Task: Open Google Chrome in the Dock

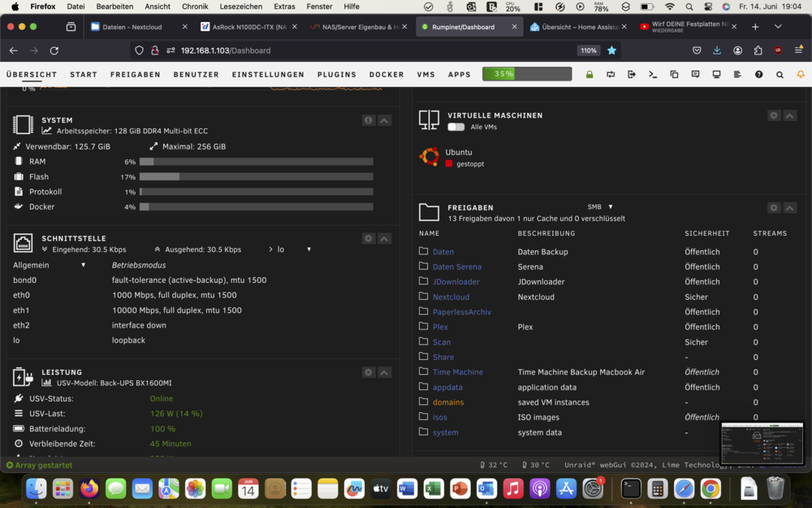Action: coord(710,488)
